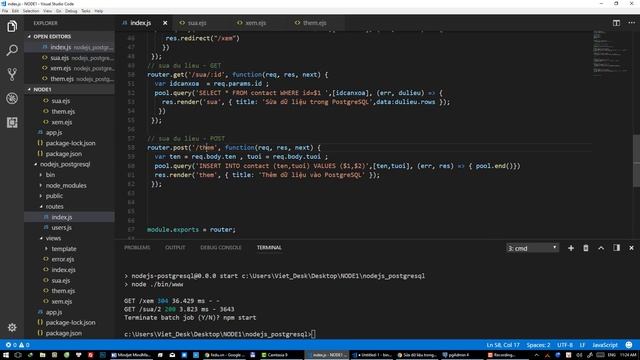Open the Extensions view
Image resolution: width=640 pixels, height=360 pixels.
tap(12, 122)
